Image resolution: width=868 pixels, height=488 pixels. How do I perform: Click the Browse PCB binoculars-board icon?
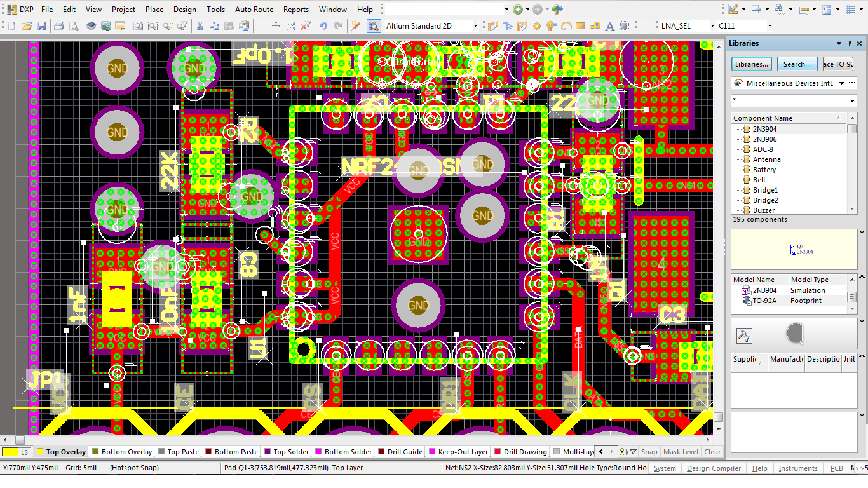click(374, 26)
